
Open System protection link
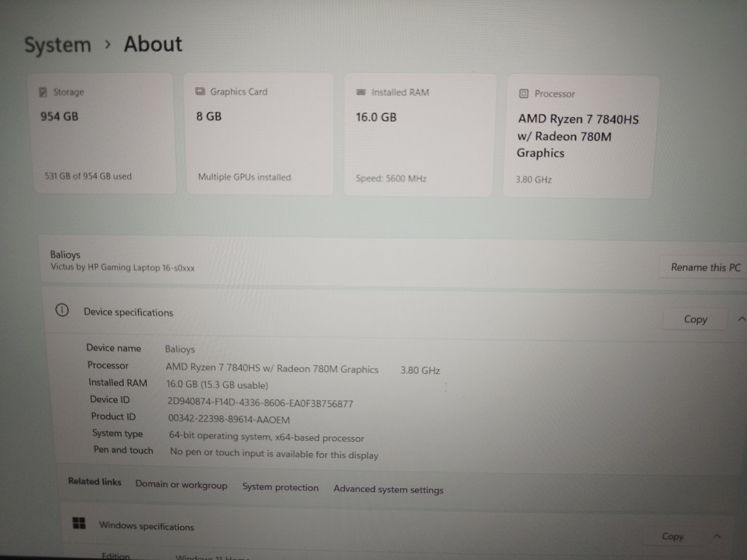click(280, 487)
